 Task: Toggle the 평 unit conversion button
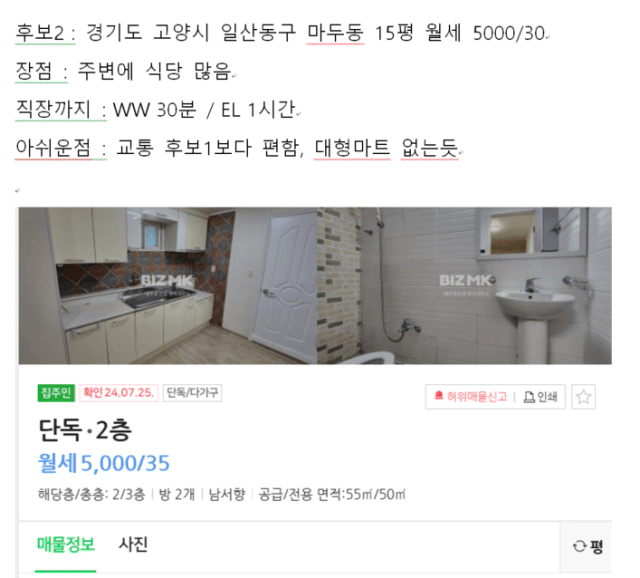click(588, 547)
